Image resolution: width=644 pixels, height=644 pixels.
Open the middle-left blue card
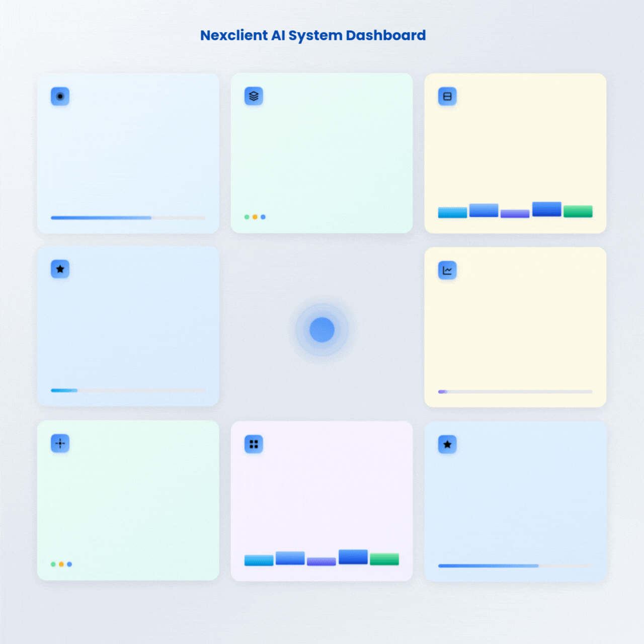click(128, 326)
